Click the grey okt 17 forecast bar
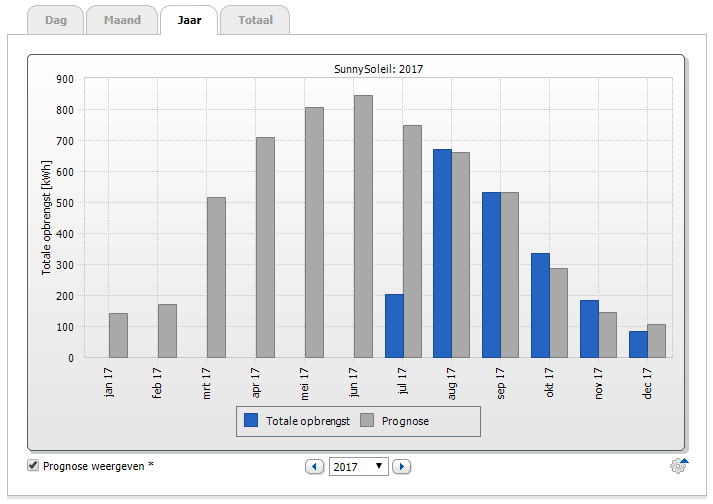The image size is (713, 504). 558,313
